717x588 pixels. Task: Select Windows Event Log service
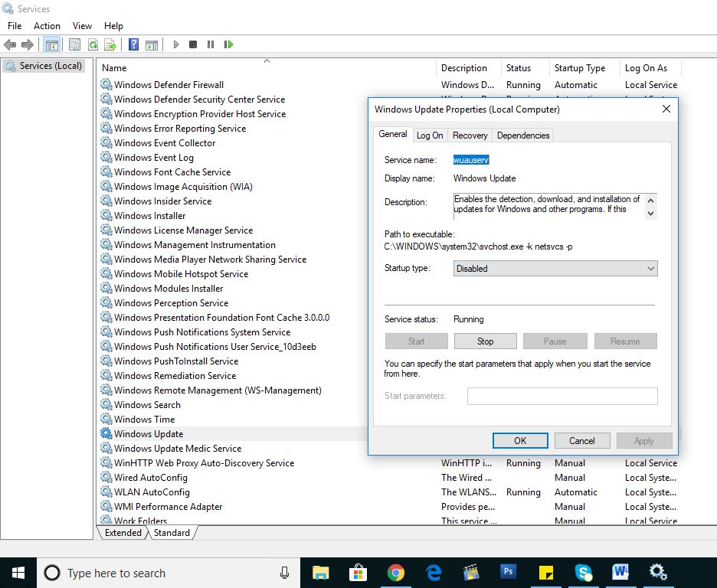point(154,158)
